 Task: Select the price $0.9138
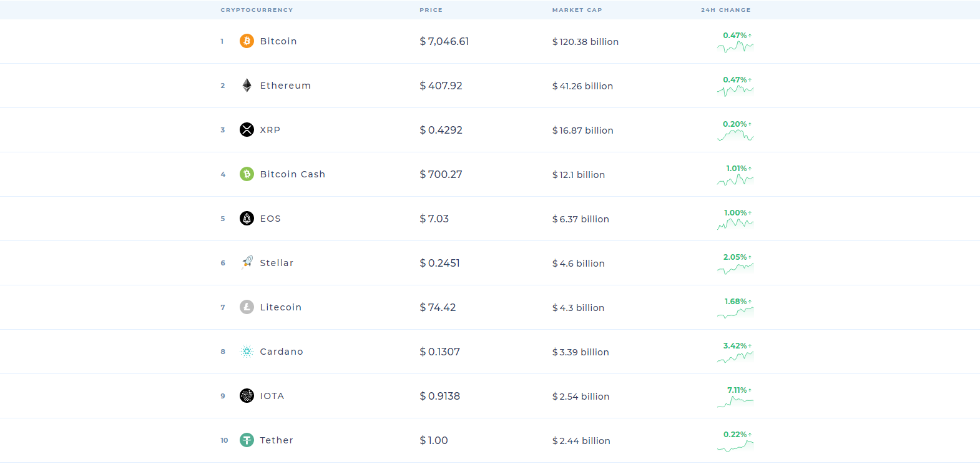tap(439, 396)
